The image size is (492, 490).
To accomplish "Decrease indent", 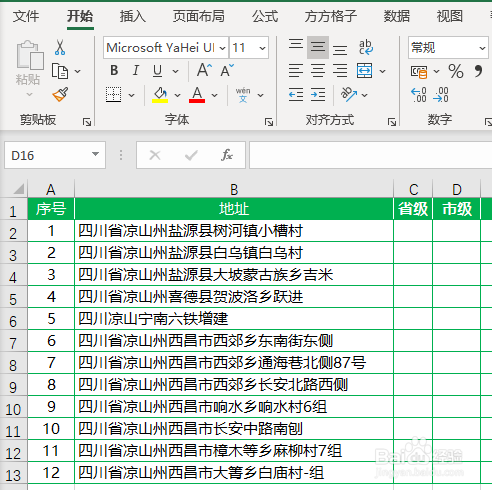I will tap(296, 95).
